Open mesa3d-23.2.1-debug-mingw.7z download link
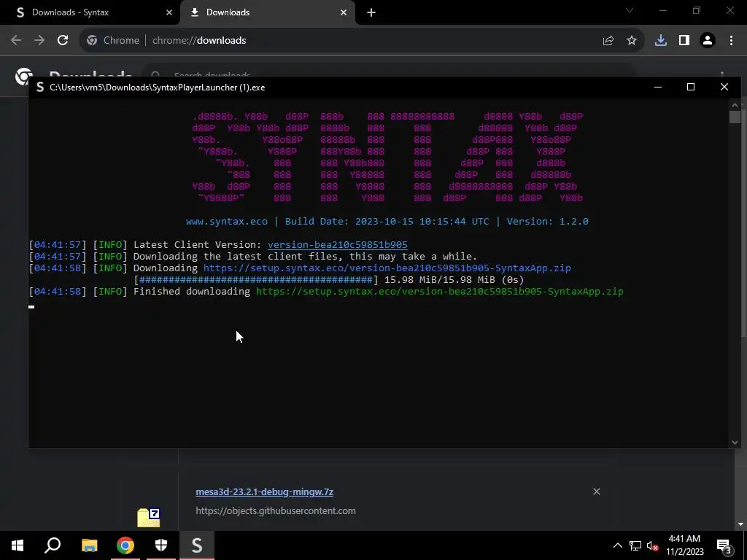The image size is (747, 560). point(264,492)
